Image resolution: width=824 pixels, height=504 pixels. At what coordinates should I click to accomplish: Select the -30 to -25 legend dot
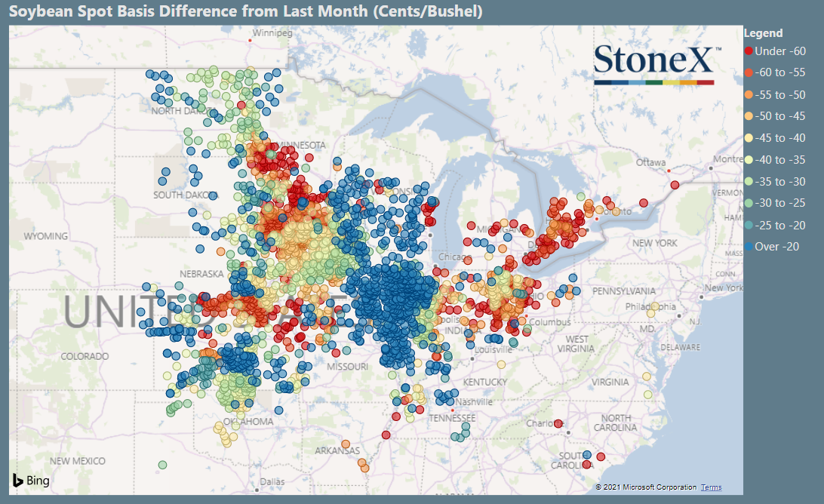click(749, 203)
